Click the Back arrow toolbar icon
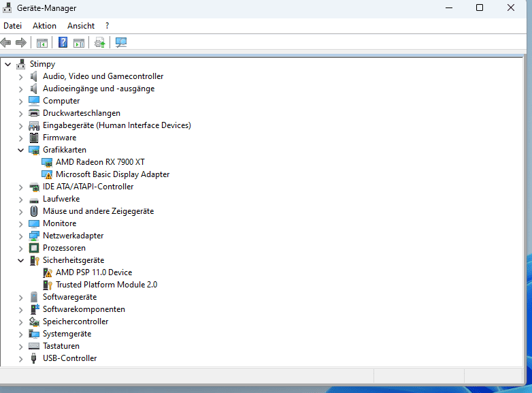 5,42
